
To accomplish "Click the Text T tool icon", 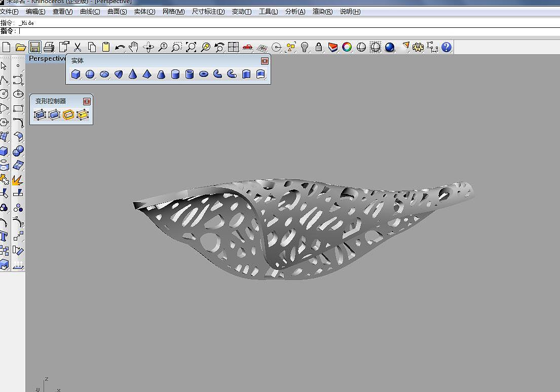I will pos(4,236).
